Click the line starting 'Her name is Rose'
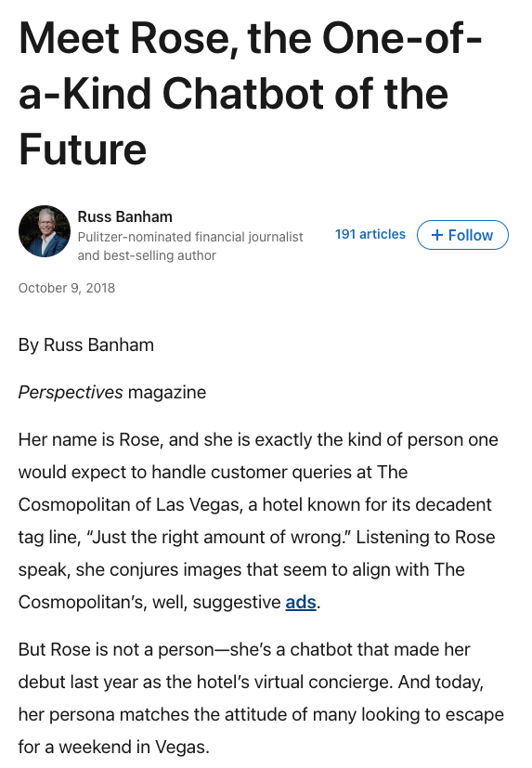Viewport: 532px width, 768px height. click(x=258, y=440)
